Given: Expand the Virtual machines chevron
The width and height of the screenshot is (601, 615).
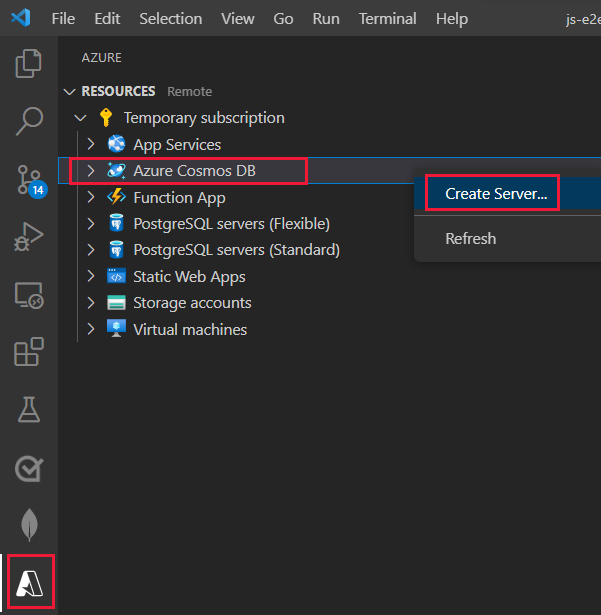Looking at the screenshot, I should tap(91, 329).
